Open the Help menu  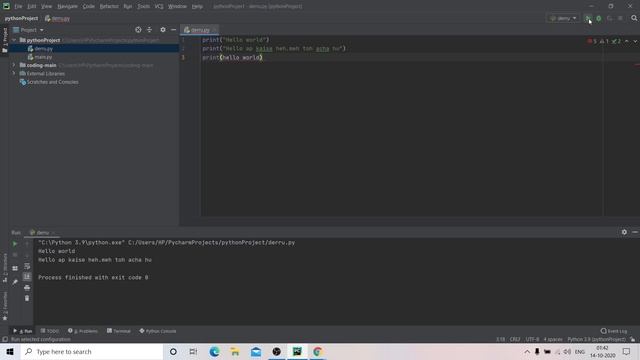pyautogui.click(x=197, y=6)
